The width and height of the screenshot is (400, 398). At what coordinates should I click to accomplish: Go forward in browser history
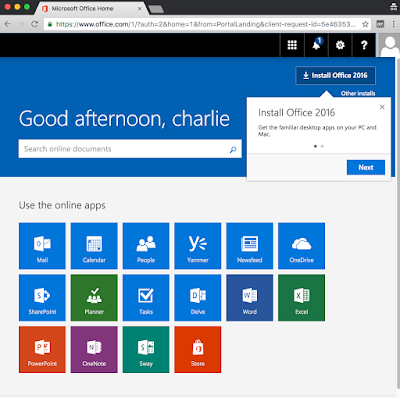(21, 24)
